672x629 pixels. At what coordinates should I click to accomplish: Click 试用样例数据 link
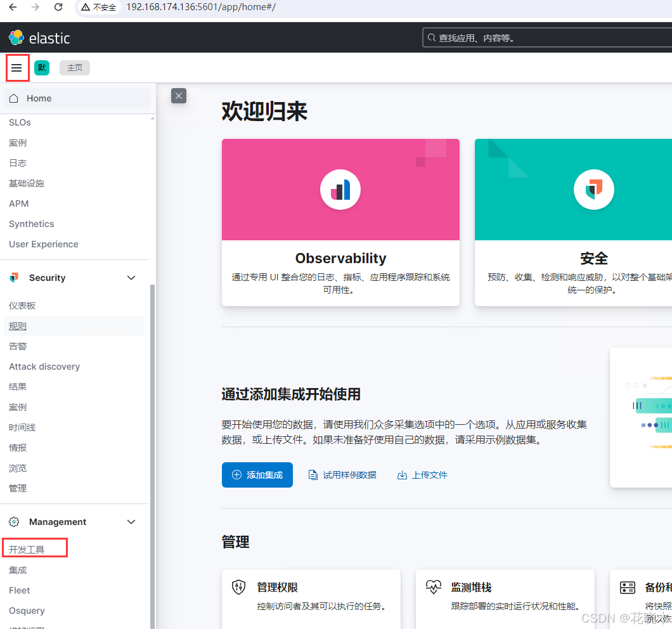(349, 475)
